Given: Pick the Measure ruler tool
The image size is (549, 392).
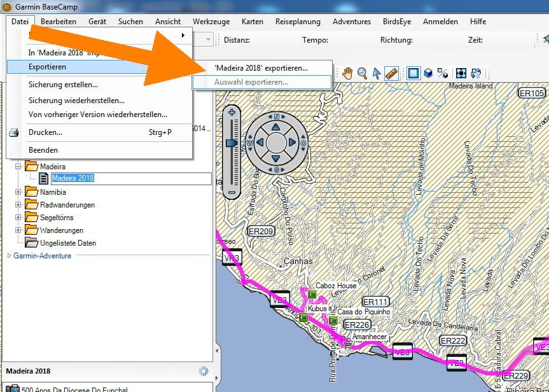Looking at the screenshot, I should point(391,73).
